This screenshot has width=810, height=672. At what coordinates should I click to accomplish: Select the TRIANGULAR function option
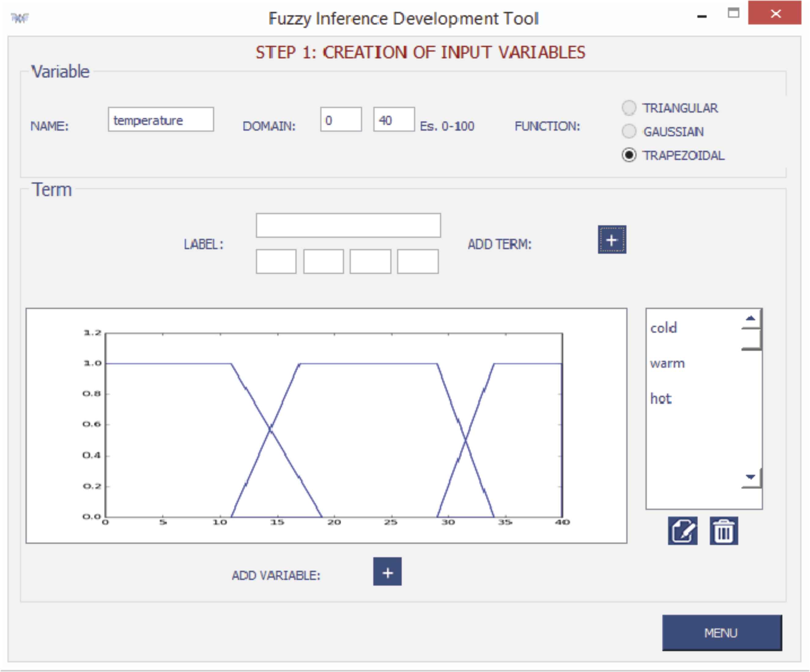click(x=629, y=108)
